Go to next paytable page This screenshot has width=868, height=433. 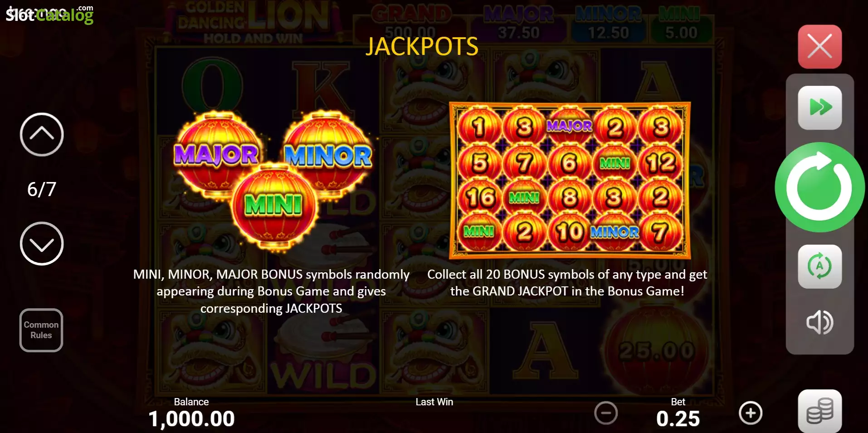pos(42,244)
